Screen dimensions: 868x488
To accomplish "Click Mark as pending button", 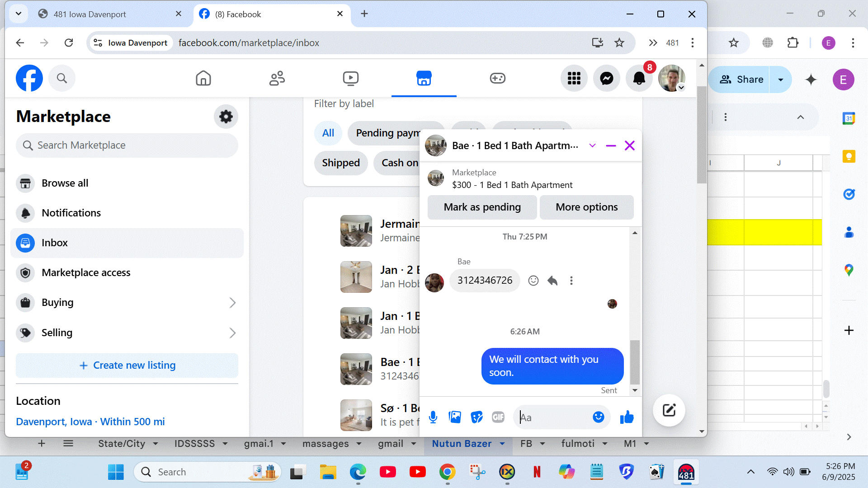I will [x=482, y=207].
